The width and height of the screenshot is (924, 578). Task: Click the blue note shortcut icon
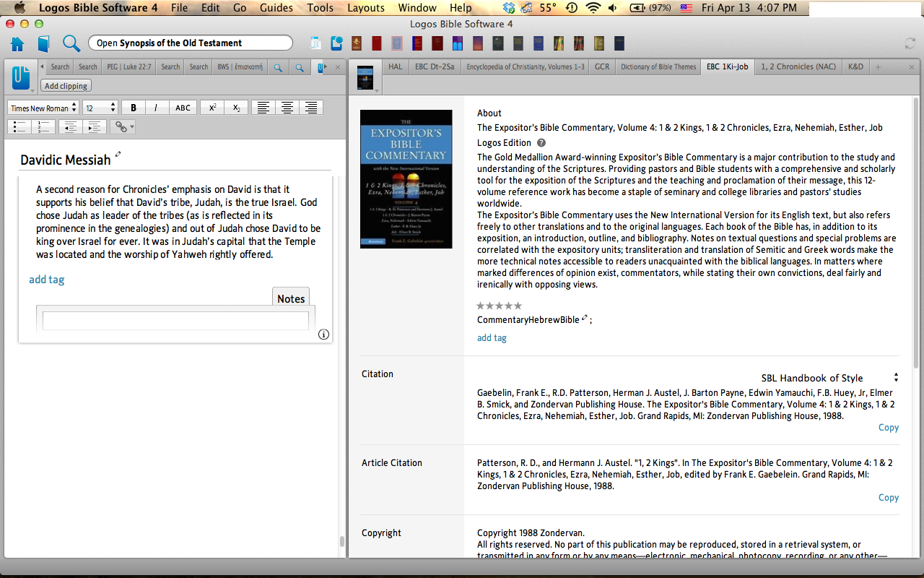[336, 43]
